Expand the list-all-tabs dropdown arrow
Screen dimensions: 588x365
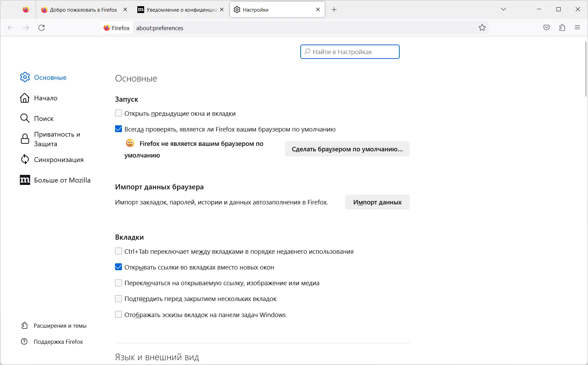click(503, 9)
